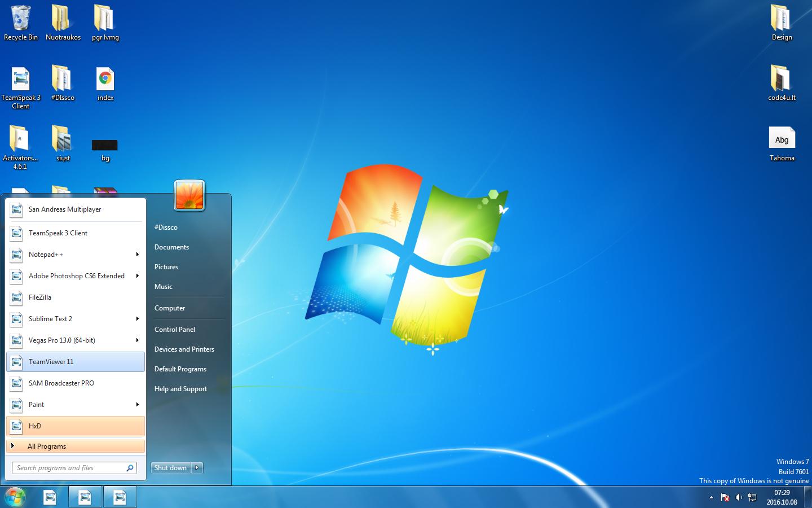The image size is (812, 508).
Task: Open Control Panel
Action: tap(175, 330)
